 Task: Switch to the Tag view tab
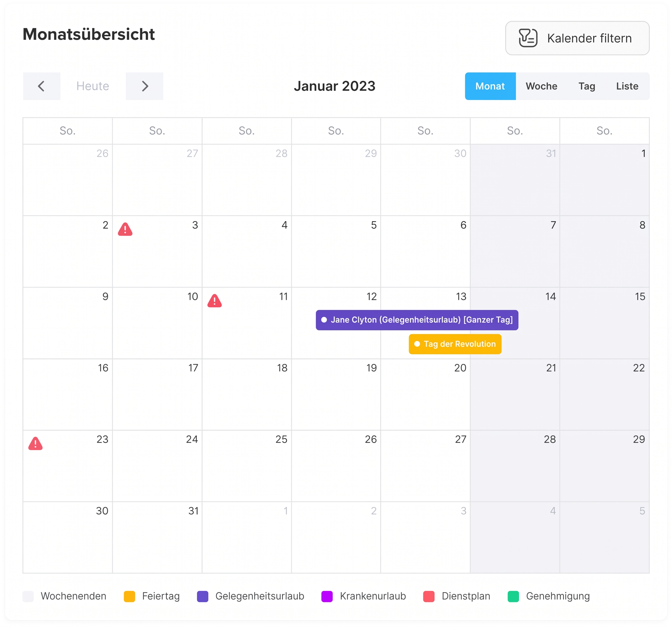click(x=586, y=86)
